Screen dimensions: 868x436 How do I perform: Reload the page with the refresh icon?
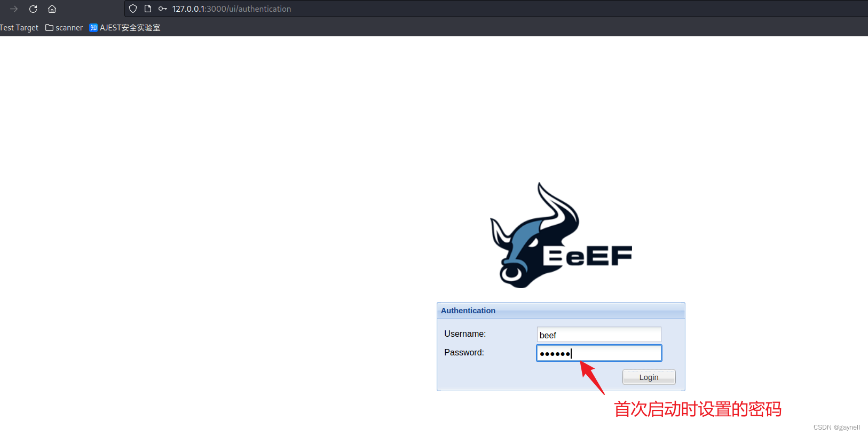tap(33, 9)
